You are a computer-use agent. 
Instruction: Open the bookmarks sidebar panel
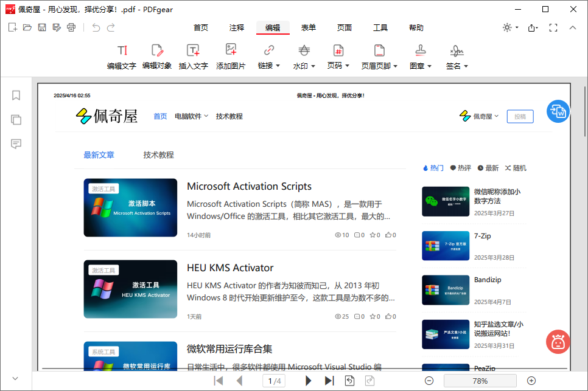(16, 95)
